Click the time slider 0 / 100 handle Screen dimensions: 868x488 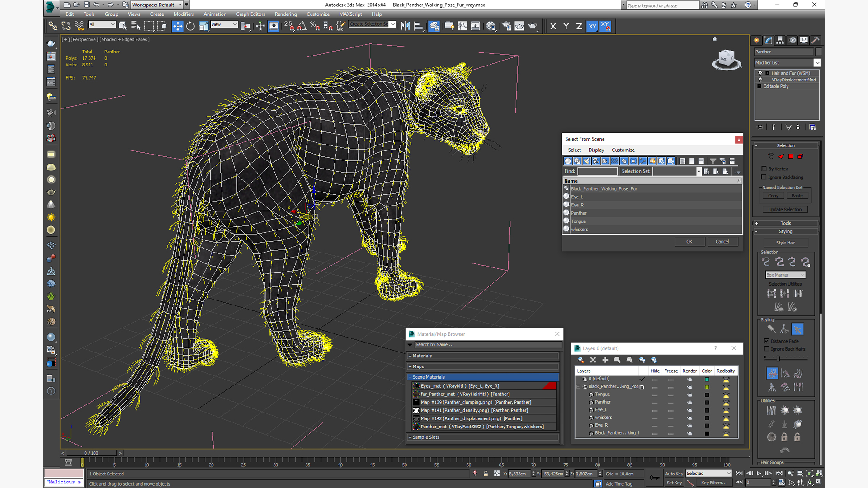(91, 453)
